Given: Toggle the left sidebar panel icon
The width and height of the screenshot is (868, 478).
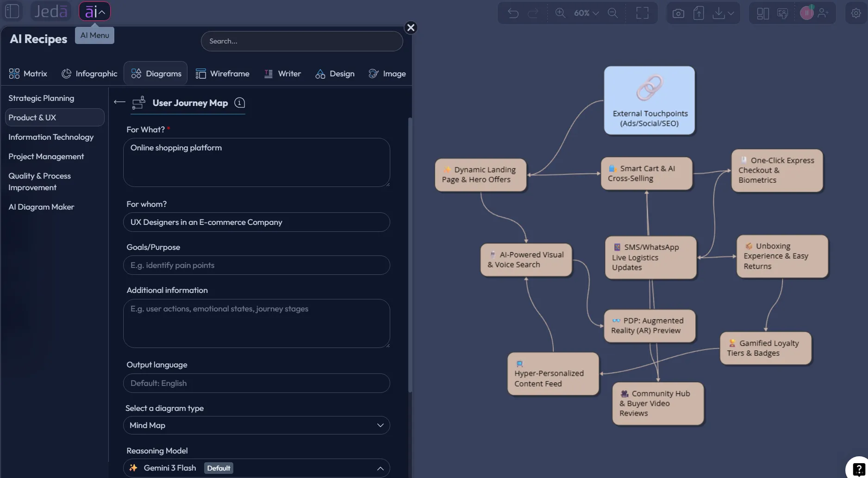Looking at the screenshot, I should click(x=12, y=11).
